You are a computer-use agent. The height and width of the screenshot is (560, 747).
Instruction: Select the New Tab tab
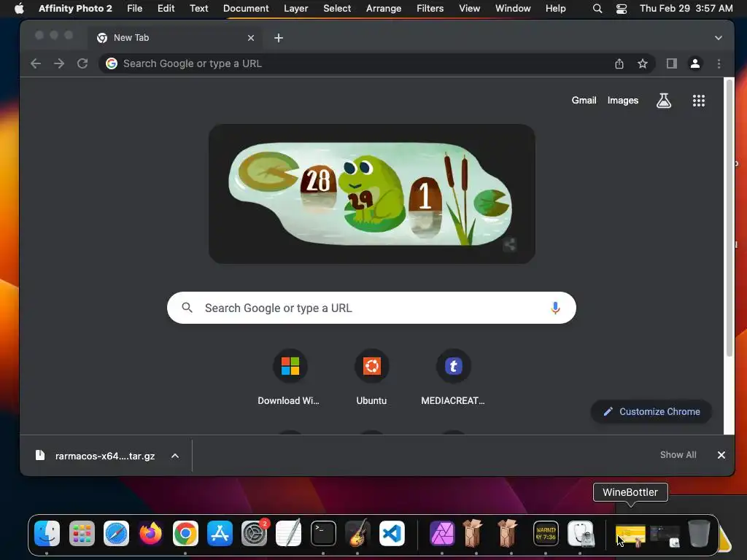click(x=174, y=38)
